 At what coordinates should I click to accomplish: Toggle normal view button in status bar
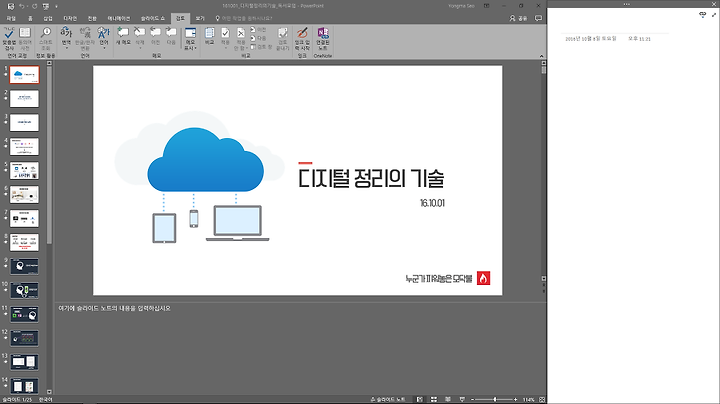[419, 399]
